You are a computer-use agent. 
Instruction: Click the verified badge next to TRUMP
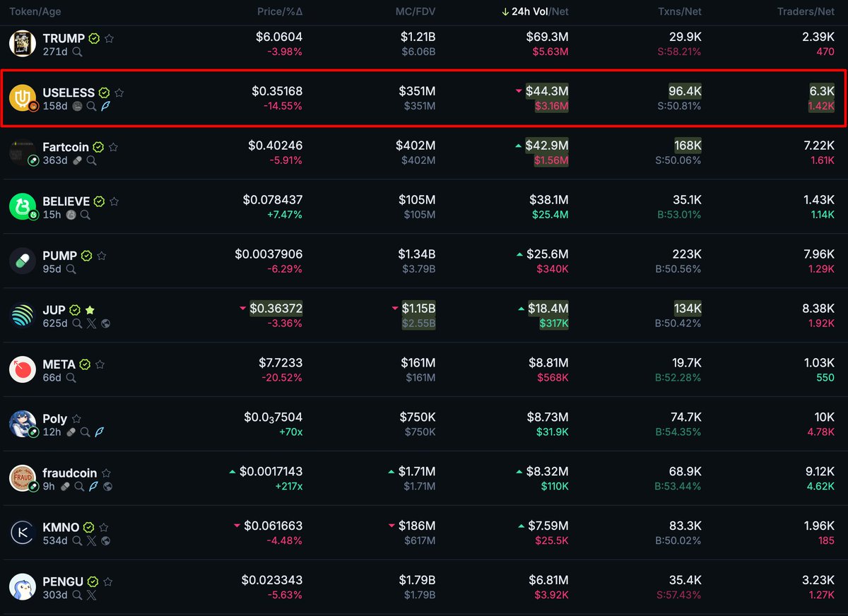[94, 38]
